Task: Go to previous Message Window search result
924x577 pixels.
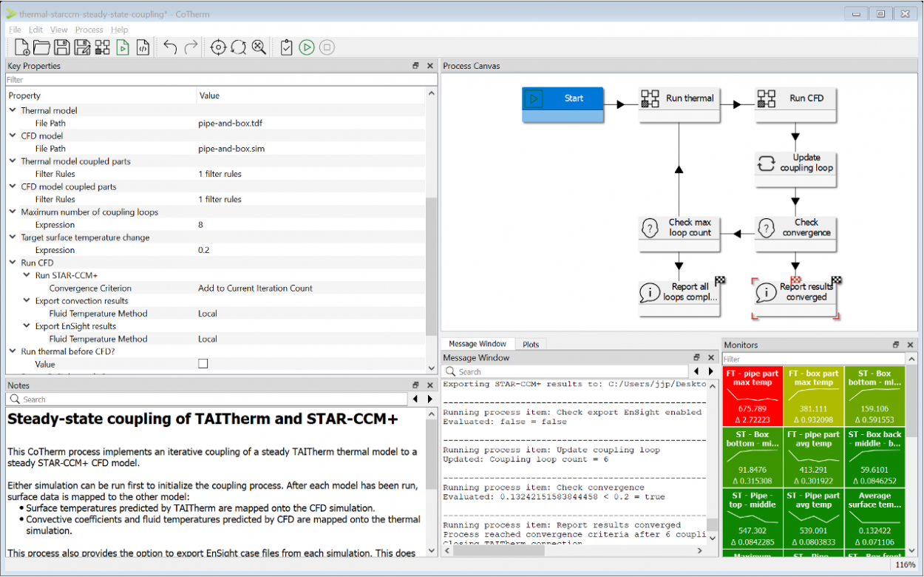Action: pyautogui.click(x=696, y=371)
